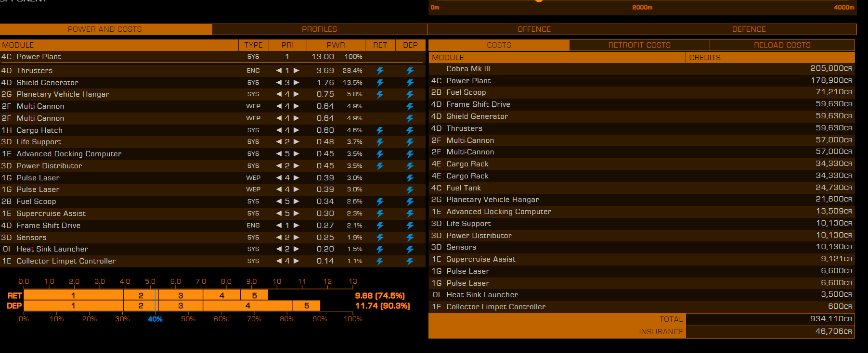Toggle Power Distributor deployed power icon
This screenshot has height=353, width=868.
(410, 166)
